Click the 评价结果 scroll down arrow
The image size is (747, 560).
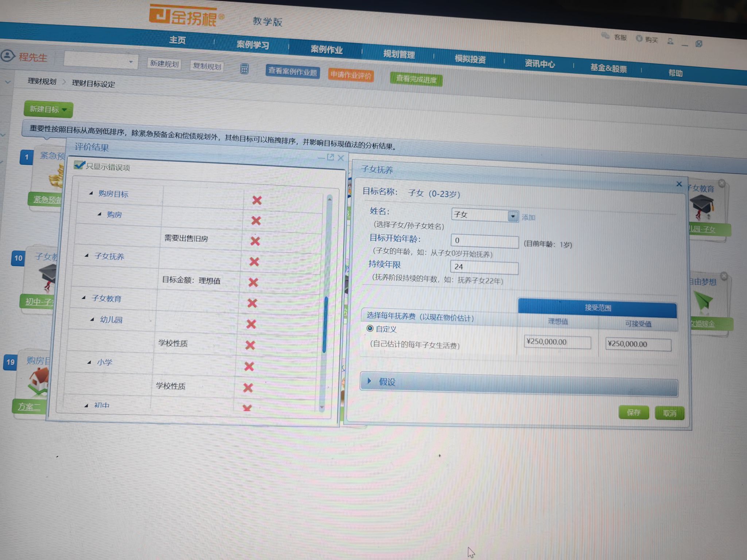coord(322,407)
